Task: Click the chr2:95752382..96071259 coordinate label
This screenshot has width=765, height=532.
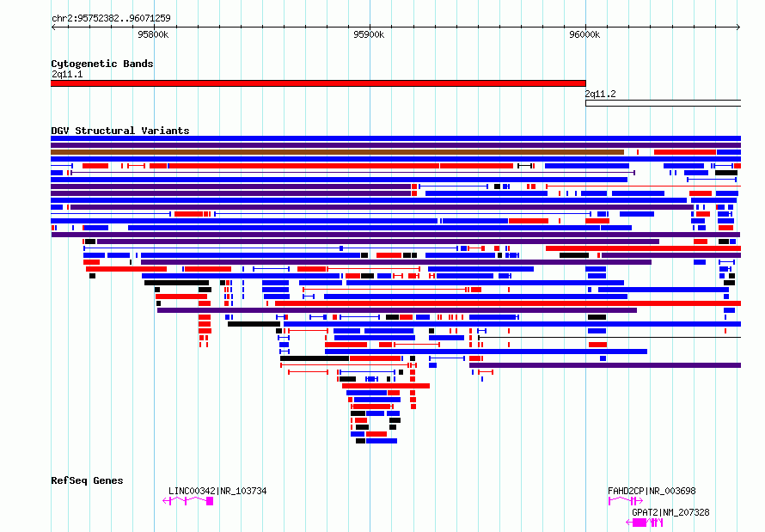Action: coord(111,18)
